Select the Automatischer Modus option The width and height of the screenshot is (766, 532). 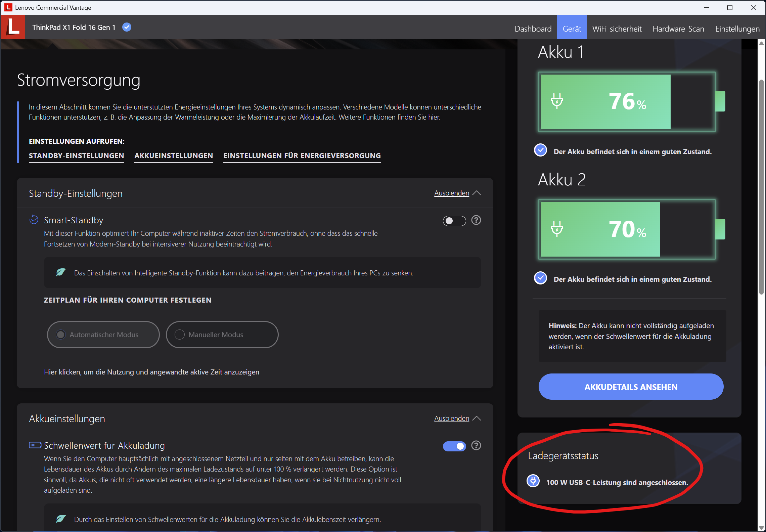pos(61,335)
